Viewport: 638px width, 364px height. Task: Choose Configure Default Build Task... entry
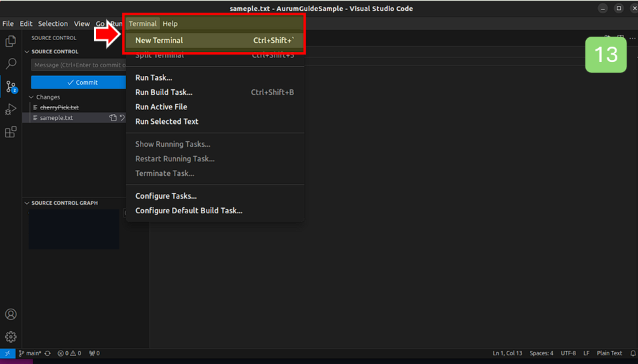click(x=215, y=210)
